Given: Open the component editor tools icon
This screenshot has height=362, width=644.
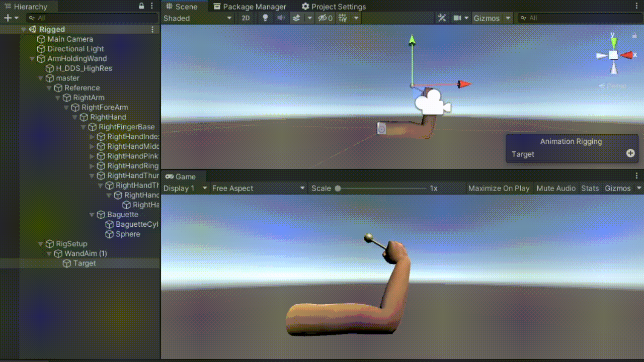Looking at the screenshot, I should [x=442, y=18].
